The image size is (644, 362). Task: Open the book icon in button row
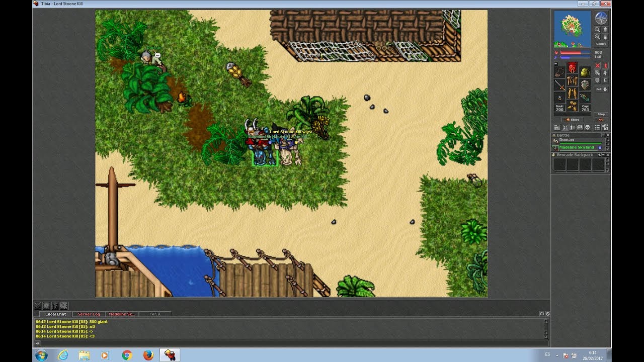pos(580,127)
